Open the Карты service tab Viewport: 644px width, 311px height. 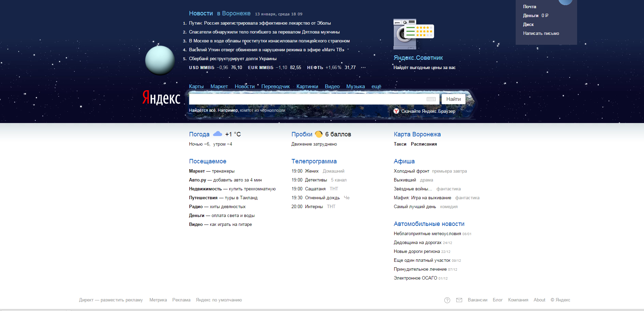coord(196,86)
